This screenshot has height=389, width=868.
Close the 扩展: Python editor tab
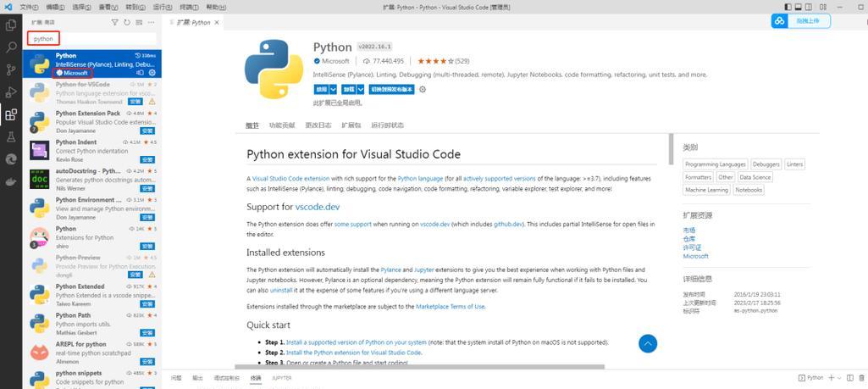217,23
